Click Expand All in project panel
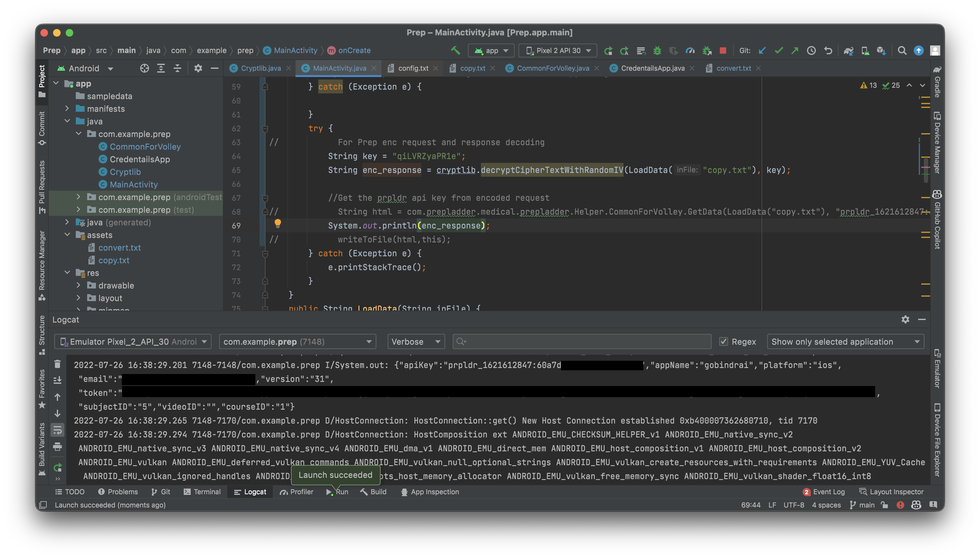 [x=161, y=68]
